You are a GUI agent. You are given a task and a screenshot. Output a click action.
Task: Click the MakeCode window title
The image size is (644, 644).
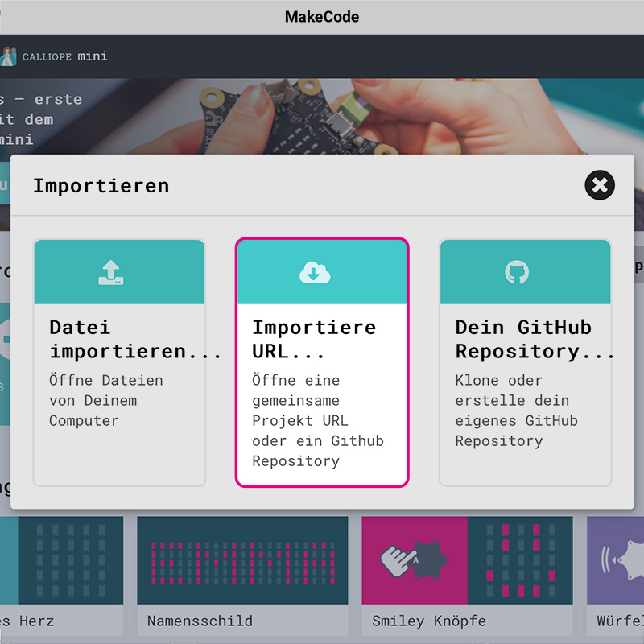tap(322, 17)
